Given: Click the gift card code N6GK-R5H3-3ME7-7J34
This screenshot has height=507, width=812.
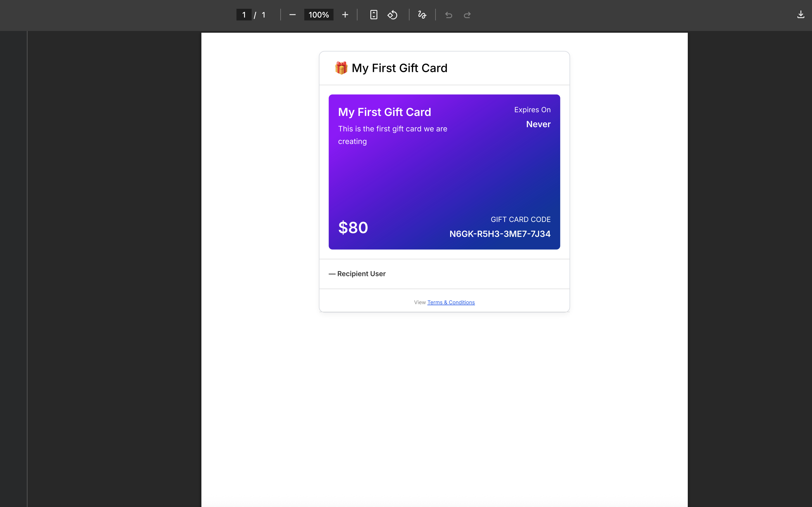Looking at the screenshot, I should click(x=500, y=234).
